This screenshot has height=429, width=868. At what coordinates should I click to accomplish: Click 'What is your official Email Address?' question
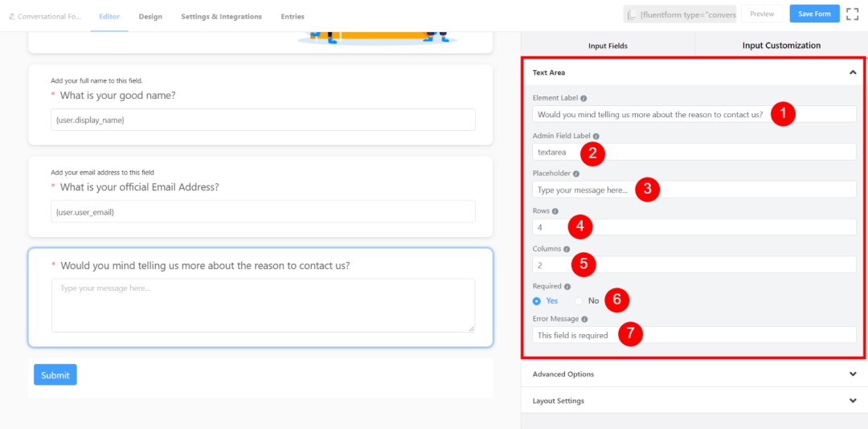(x=140, y=187)
